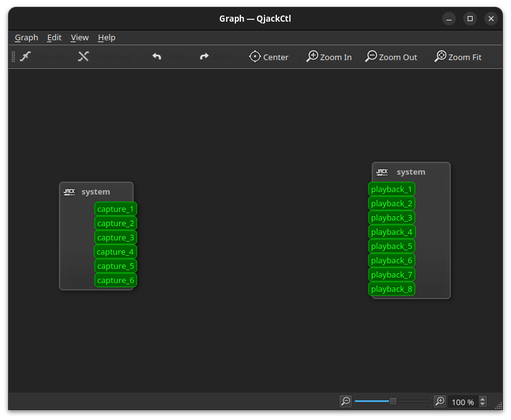Open the Edit menu
This screenshot has height=420, width=511.
point(54,37)
